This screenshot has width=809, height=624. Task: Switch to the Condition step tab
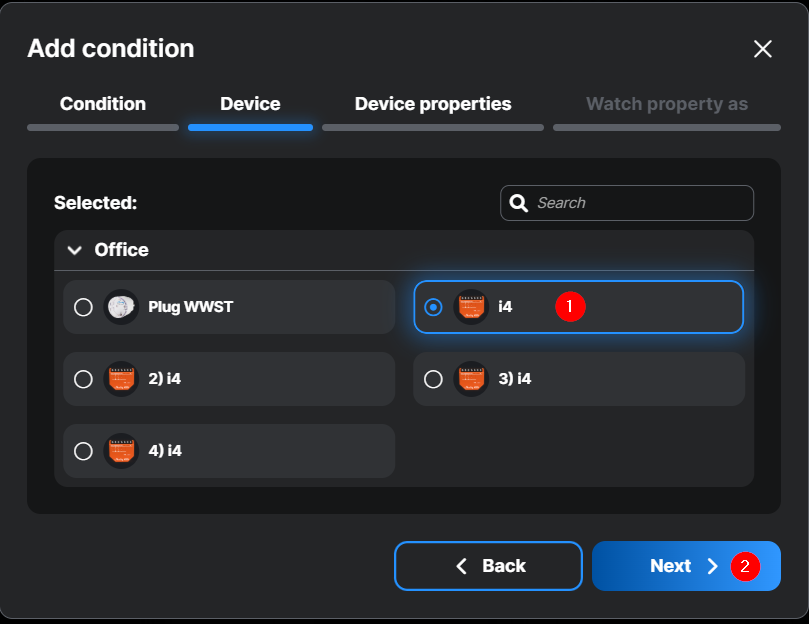(103, 104)
